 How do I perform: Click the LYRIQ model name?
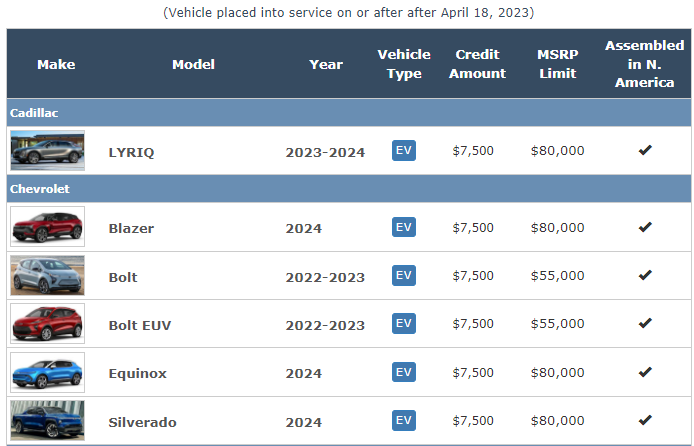131,153
